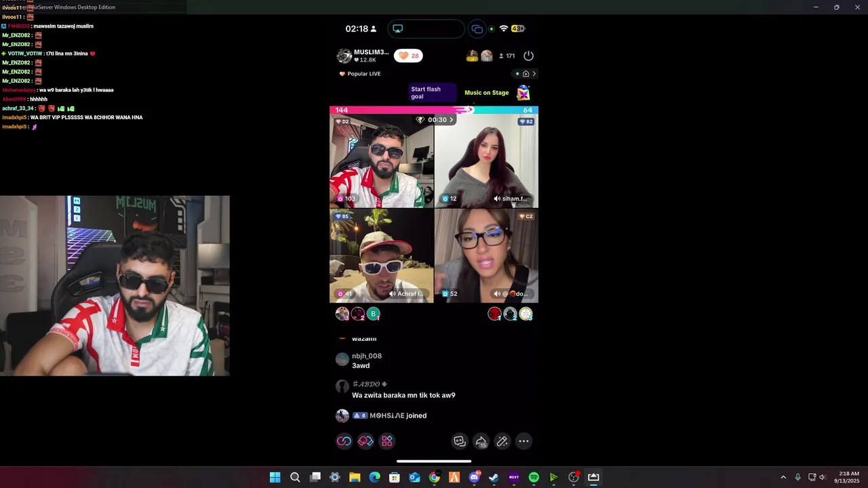868x488 pixels.
Task: Click the microphone icon in system tray
Action: (x=797, y=477)
